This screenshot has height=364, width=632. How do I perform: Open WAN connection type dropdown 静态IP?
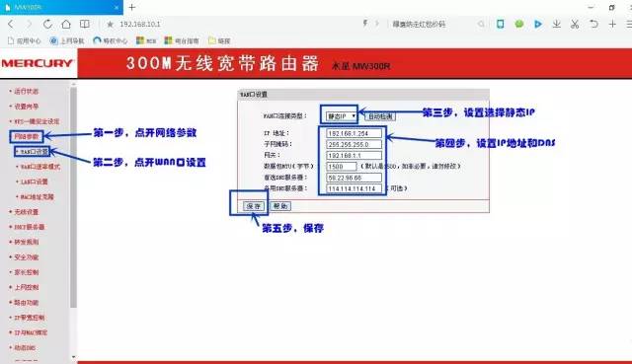coord(341,116)
